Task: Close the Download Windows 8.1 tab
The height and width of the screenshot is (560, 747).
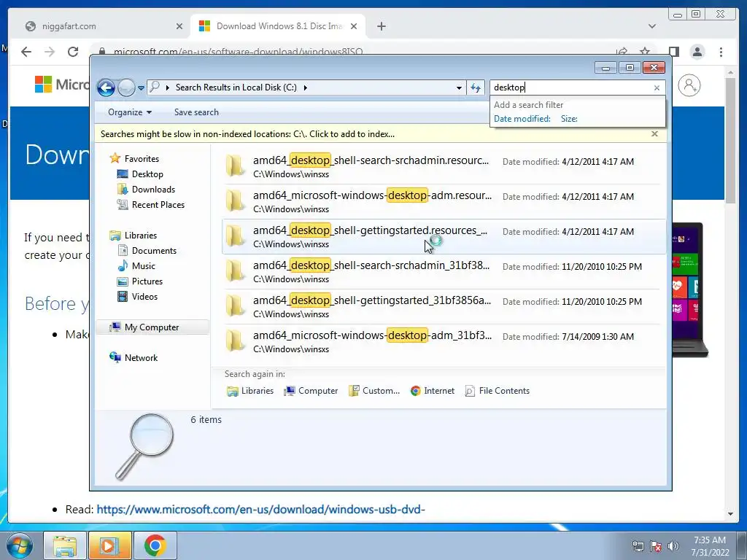Action: pyautogui.click(x=354, y=27)
